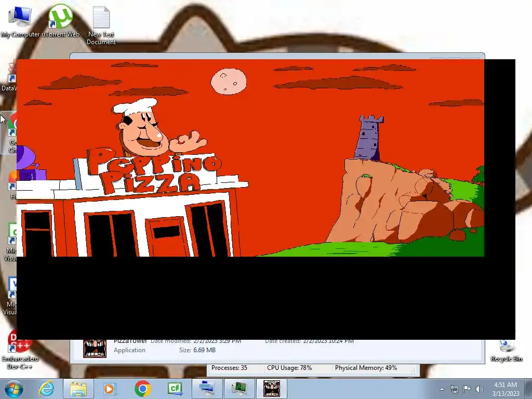
Task: Open the network status tray icon
Action: click(454, 389)
